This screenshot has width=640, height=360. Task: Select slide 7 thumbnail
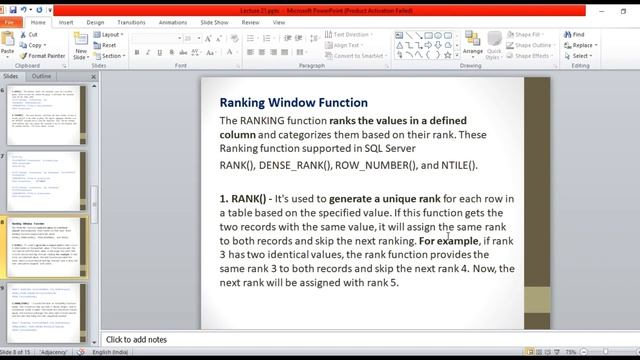pos(47,181)
